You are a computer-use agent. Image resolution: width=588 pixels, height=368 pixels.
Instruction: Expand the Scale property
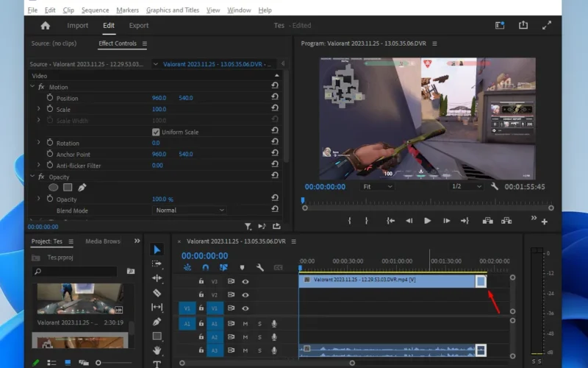click(39, 109)
